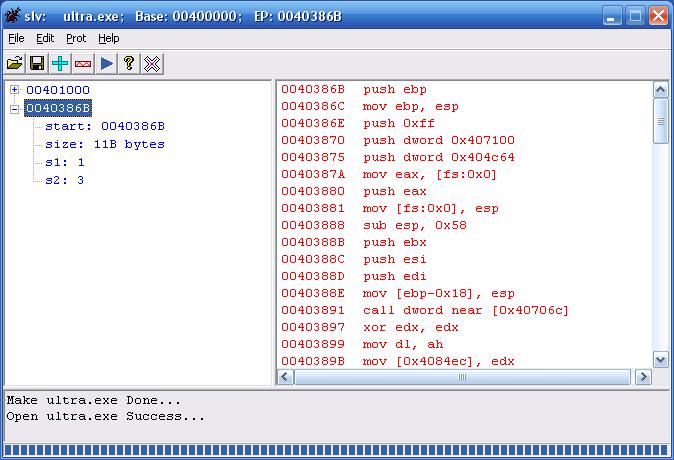
Task: Minimize the slv window
Action: (x=612, y=16)
